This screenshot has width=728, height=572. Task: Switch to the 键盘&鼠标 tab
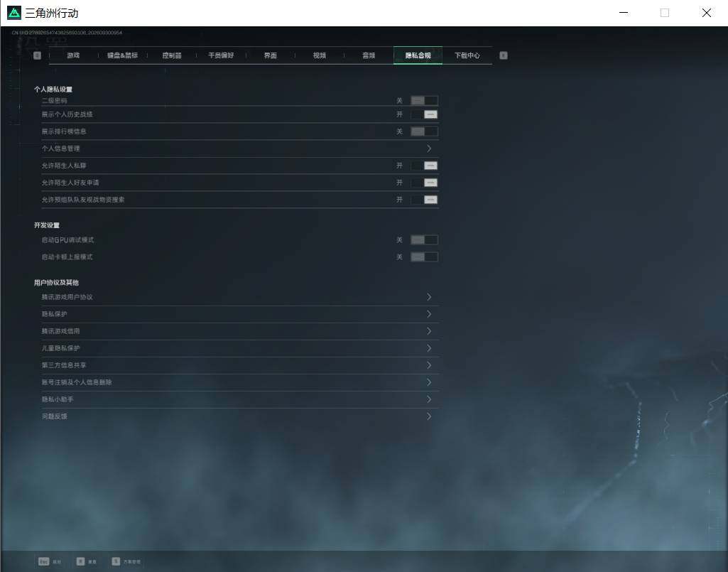pos(123,55)
